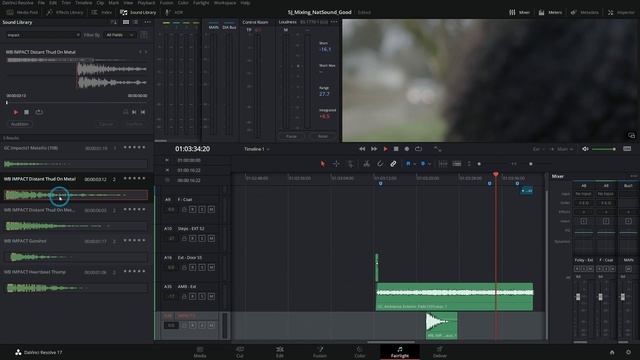Image resolution: width=640 pixels, height=360 pixels.
Task: Open the Metadata panel
Action: [x=584, y=12]
